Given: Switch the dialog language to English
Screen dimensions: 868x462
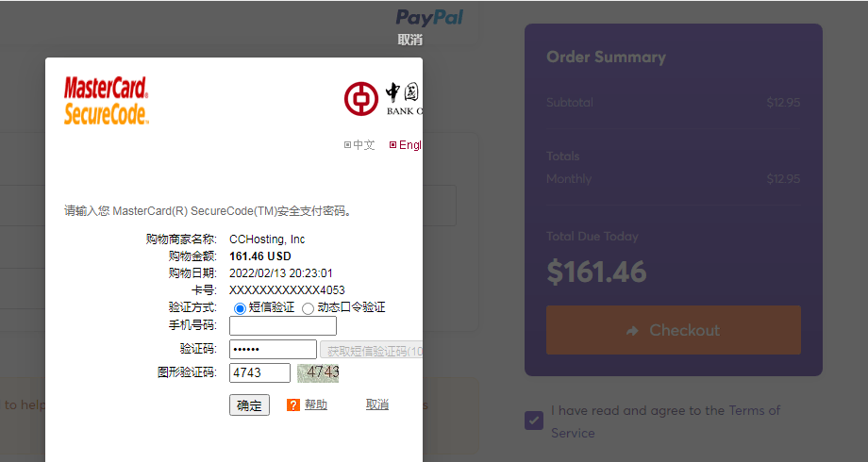Looking at the screenshot, I should pos(405,145).
